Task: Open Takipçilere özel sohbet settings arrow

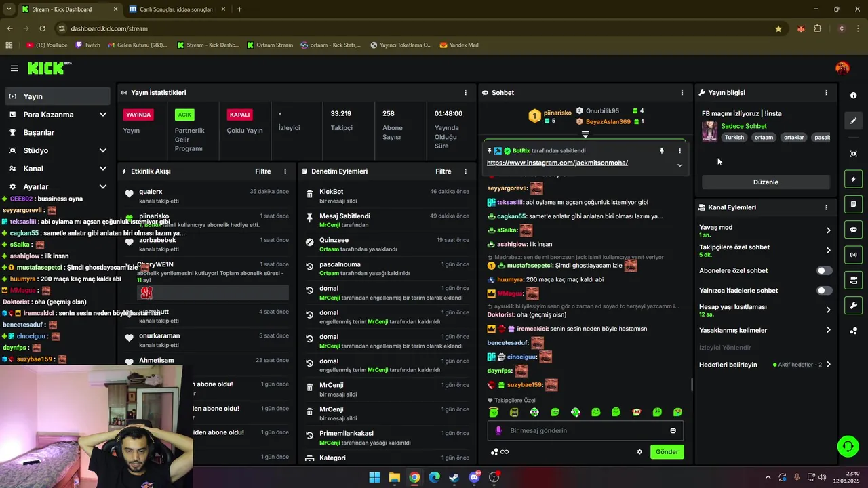Action: coord(828,251)
